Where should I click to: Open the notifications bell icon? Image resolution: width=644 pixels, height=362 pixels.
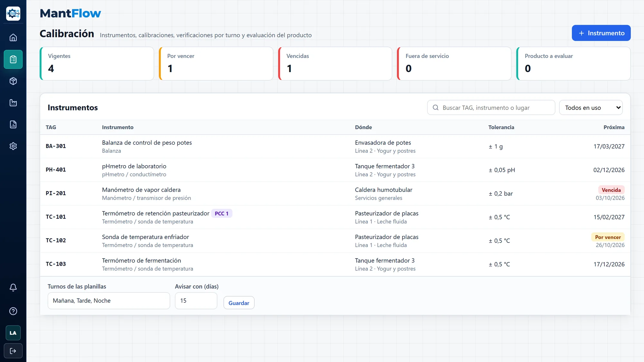click(13, 287)
